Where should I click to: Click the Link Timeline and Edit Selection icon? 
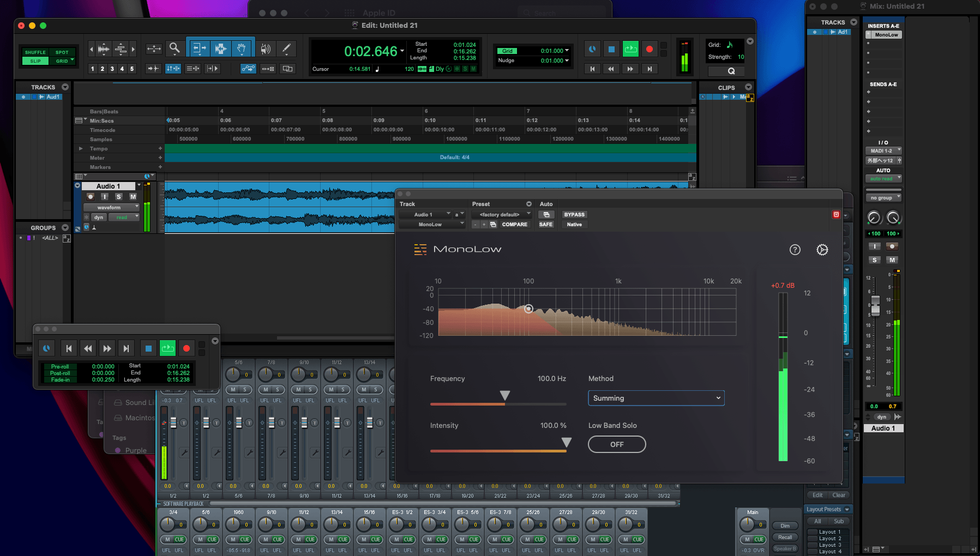click(173, 69)
